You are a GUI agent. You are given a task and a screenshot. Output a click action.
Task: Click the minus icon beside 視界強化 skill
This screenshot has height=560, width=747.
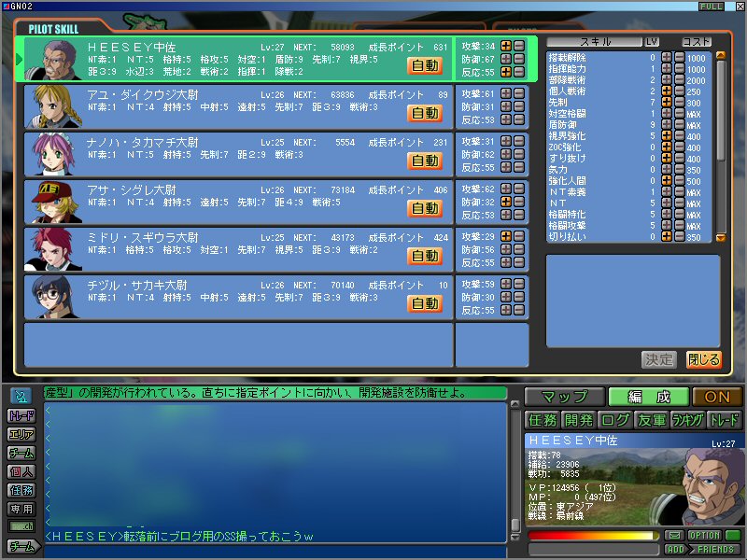pos(679,136)
